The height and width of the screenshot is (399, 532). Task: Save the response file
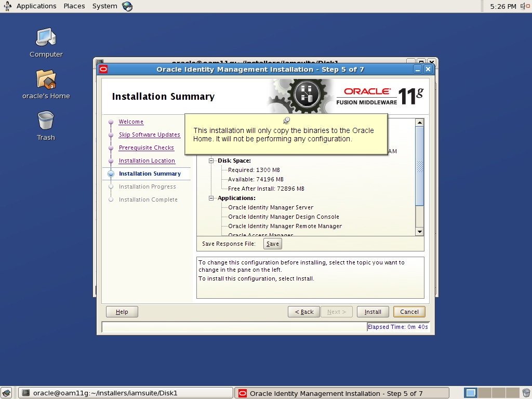pos(272,243)
